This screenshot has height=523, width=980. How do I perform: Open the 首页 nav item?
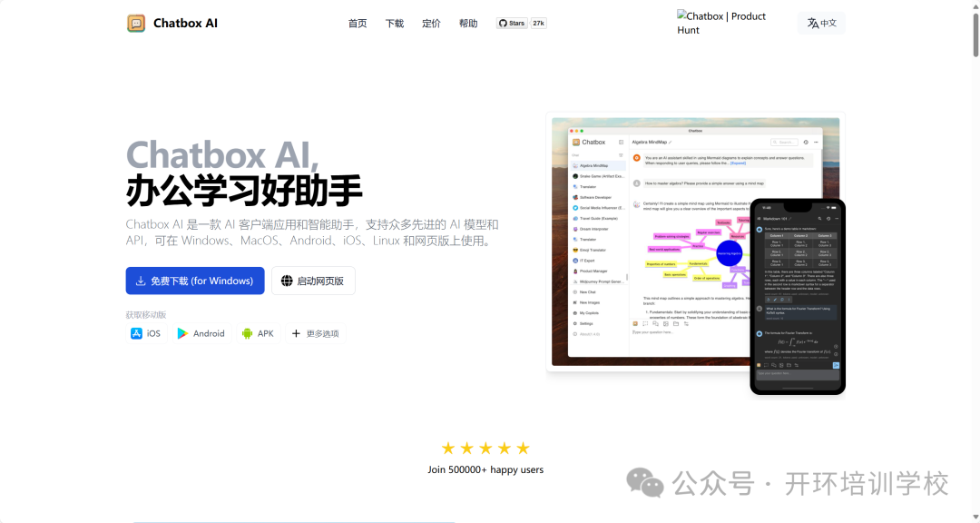click(358, 23)
